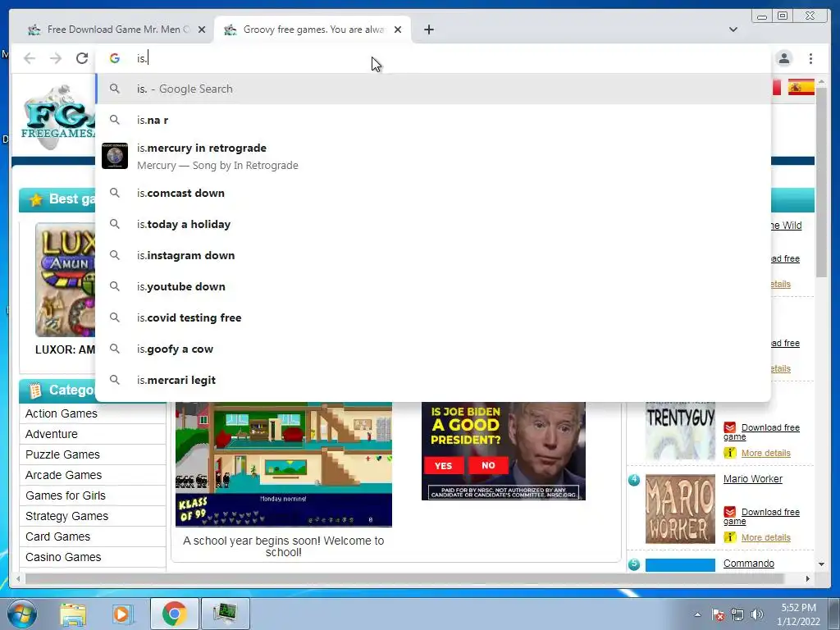Click the network tray icon
The width and height of the screenshot is (840, 630).
click(737, 614)
